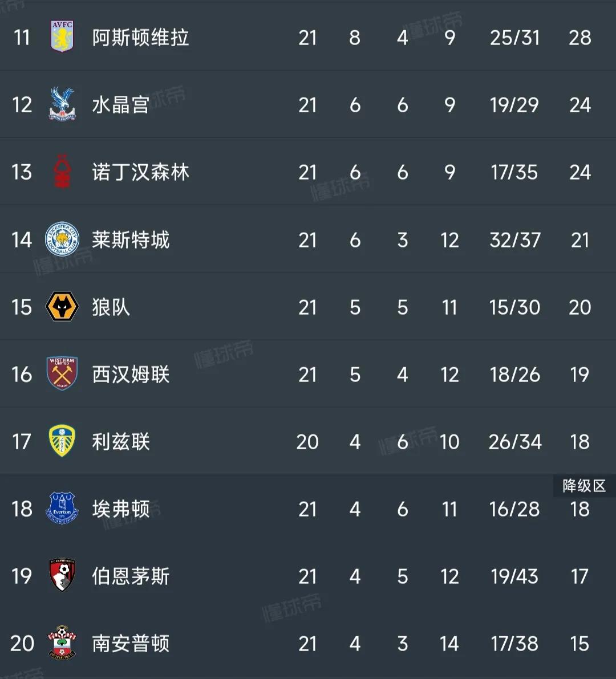
Task: Click the Wolves wolf-head badge
Action: 62,307
